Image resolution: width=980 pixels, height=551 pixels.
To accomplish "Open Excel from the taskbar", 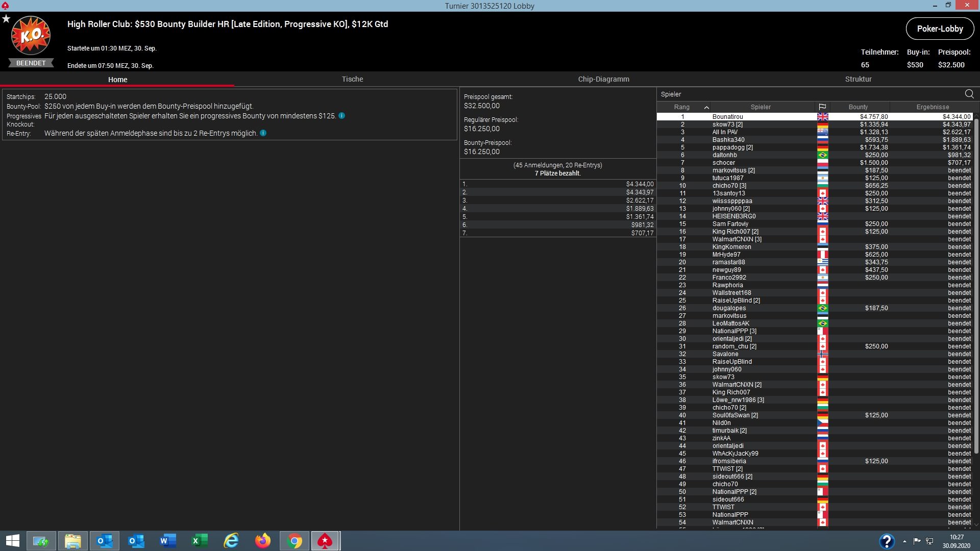I will 200,541.
